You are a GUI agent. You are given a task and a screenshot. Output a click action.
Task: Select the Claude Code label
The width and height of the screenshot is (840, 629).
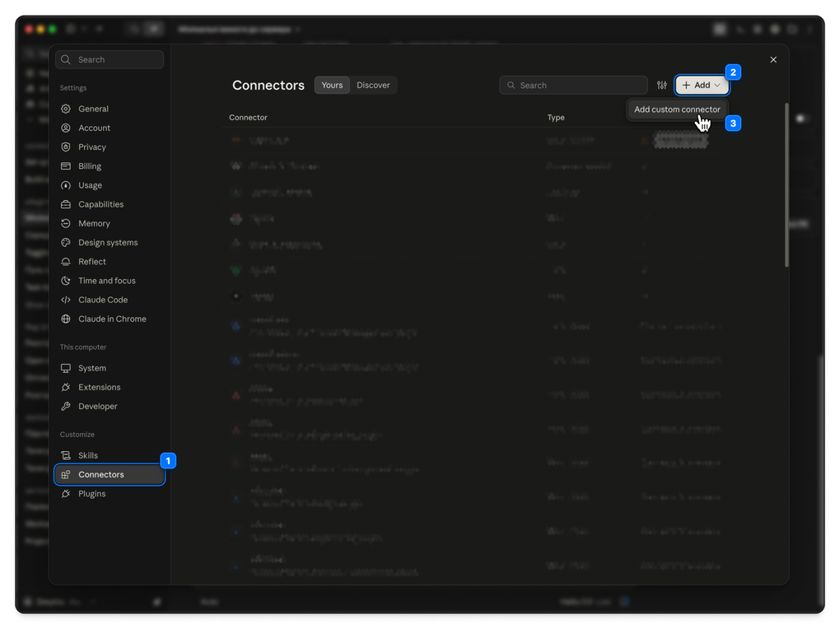pos(103,300)
